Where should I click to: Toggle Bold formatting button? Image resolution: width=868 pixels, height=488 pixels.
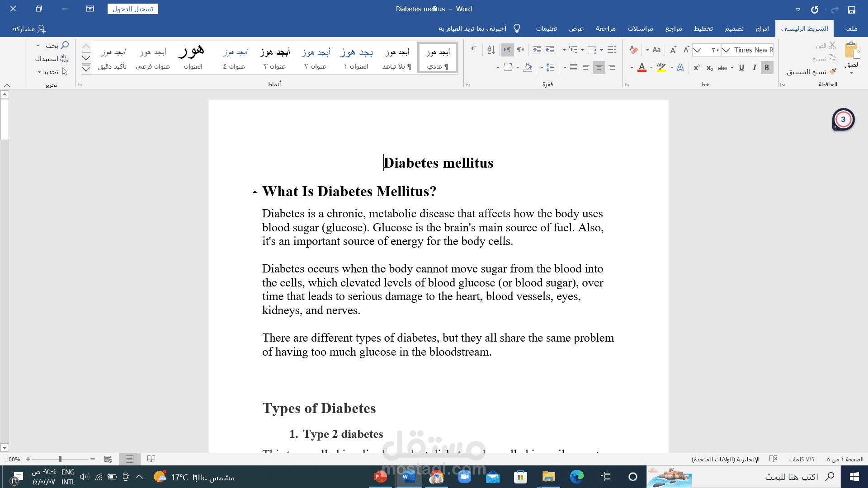coord(767,67)
